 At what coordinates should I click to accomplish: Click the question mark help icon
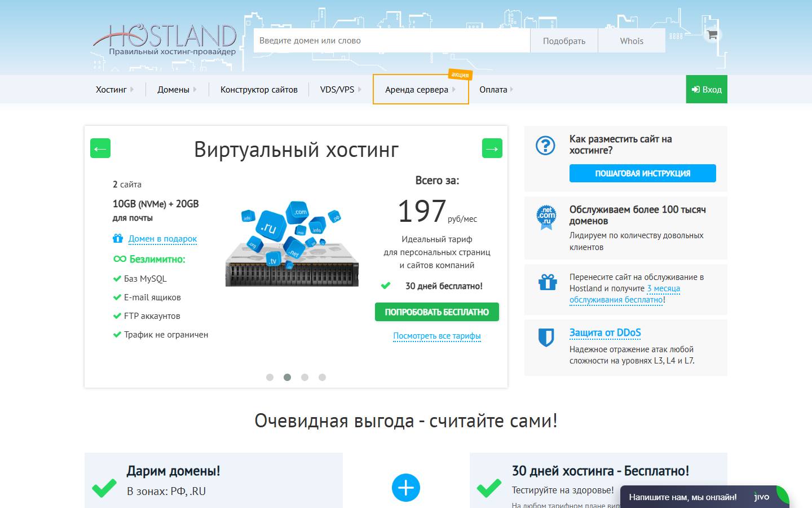545,146
